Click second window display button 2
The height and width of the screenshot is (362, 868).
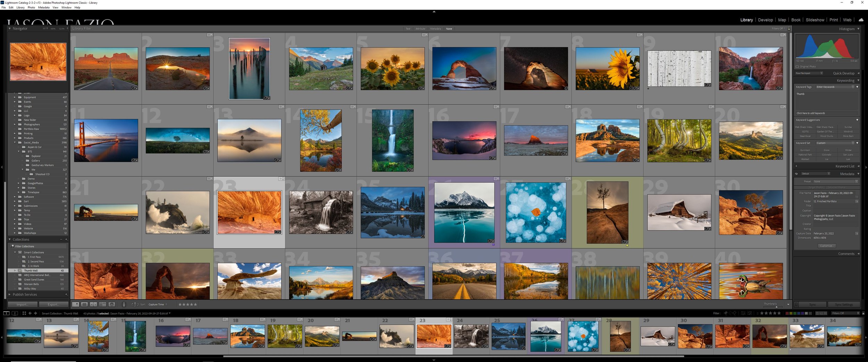point(15,313)
